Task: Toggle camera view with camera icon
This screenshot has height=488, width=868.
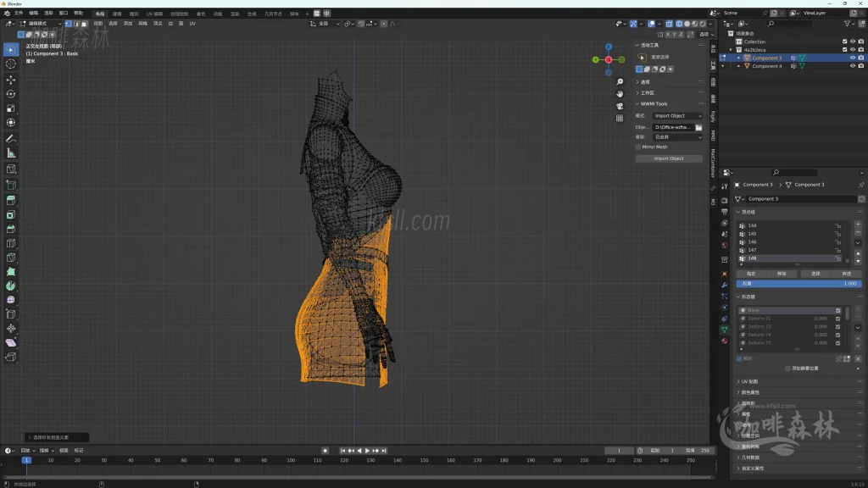Action: [620, 106]
